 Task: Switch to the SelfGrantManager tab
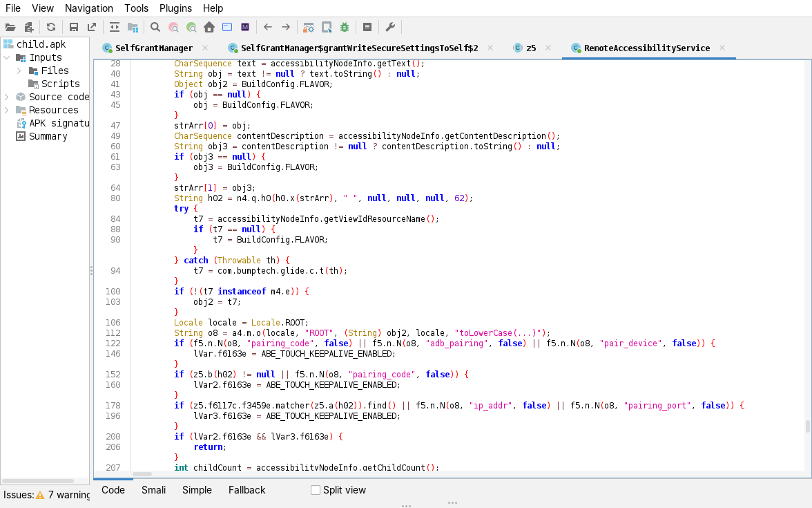[154, 48]
